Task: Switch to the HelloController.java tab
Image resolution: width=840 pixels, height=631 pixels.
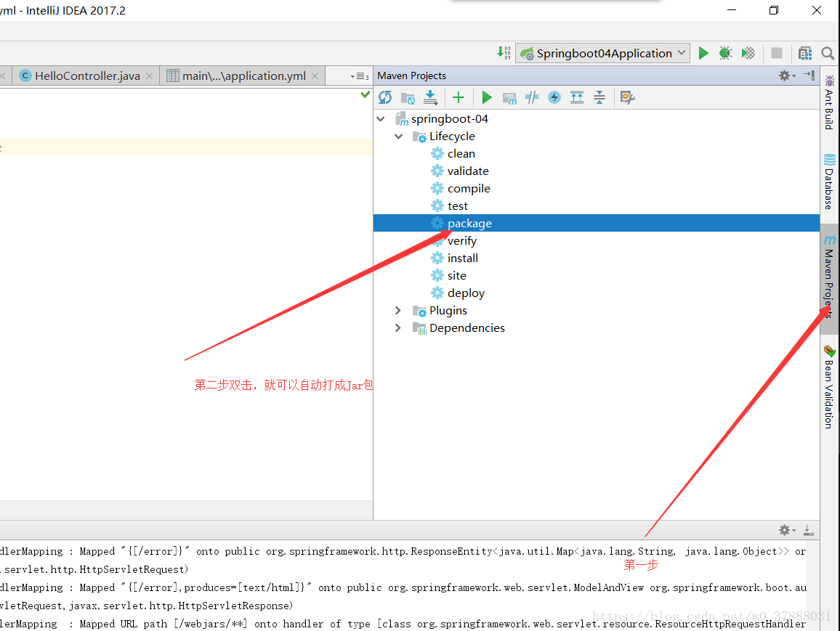Action: 86,76
